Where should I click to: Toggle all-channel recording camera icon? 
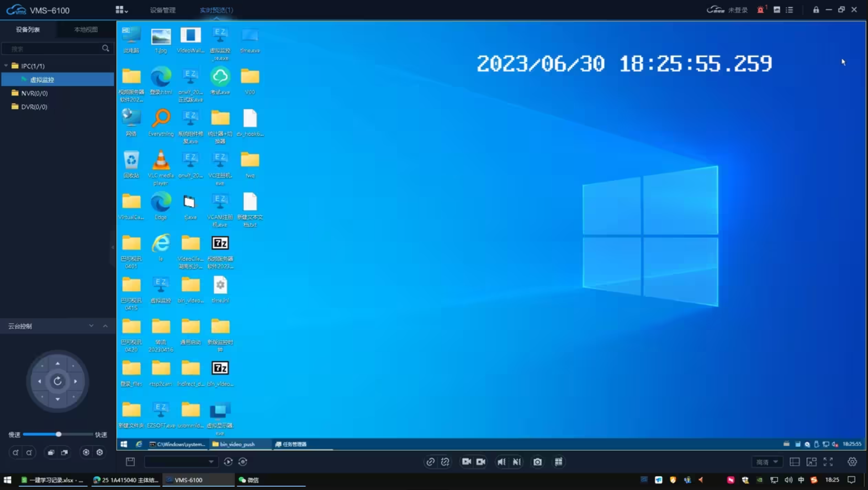pos(481,462)
